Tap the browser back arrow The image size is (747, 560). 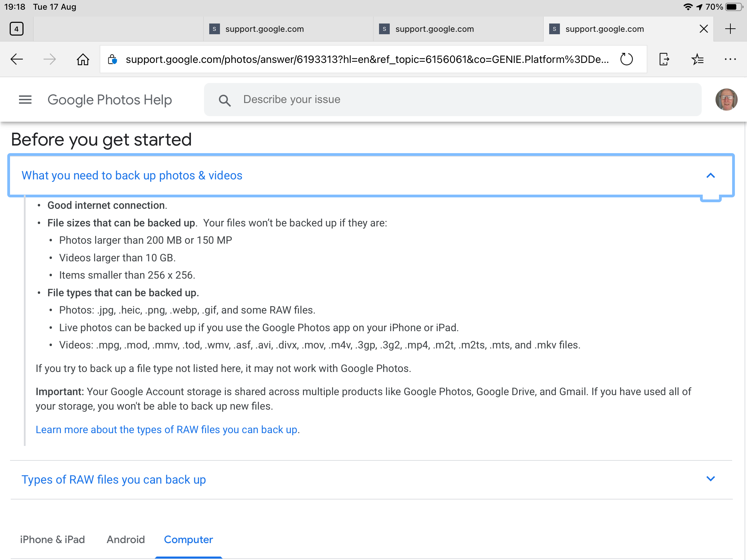[x=17, y=59]
